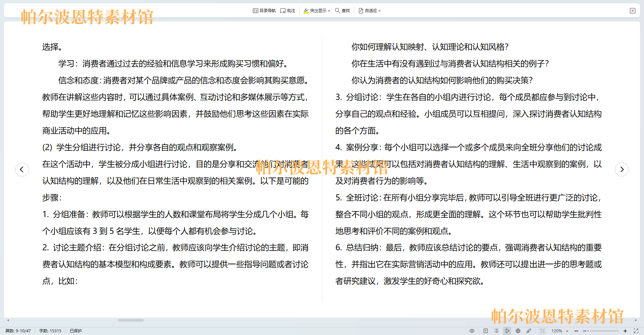Image resolution: width=644 pixels, height=335 pixels.
Task: Go to the previous page with the left arrow
Action: pyautogui.click(x=22, y=169)
